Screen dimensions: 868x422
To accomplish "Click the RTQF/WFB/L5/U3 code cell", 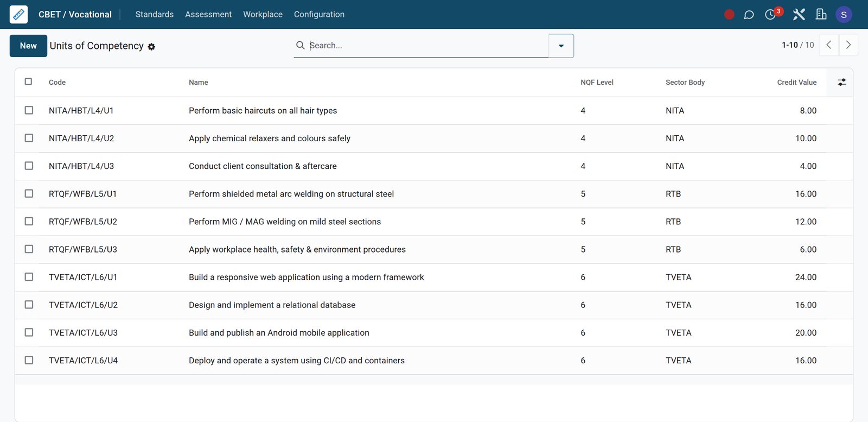I will pos(83,249).
